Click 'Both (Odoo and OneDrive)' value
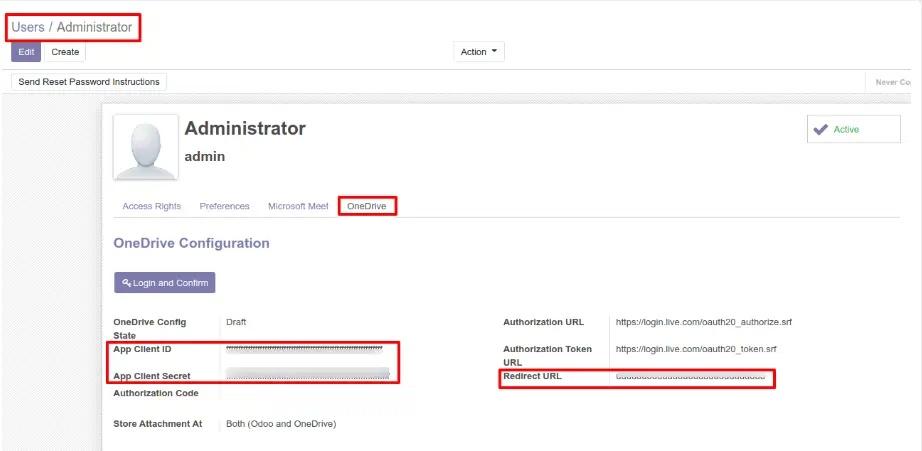 281,424
